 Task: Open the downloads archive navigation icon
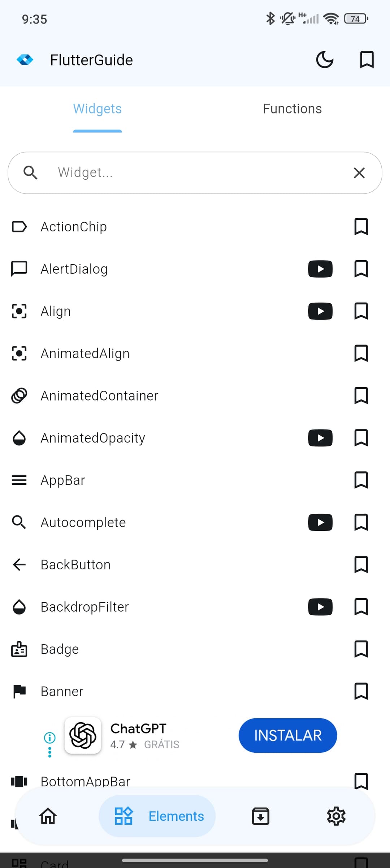click(260, 816)
